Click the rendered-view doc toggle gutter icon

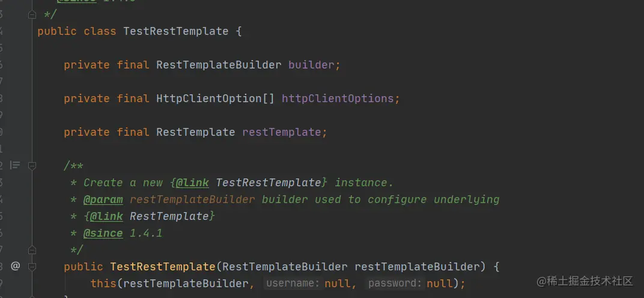(x=16, y=165)
